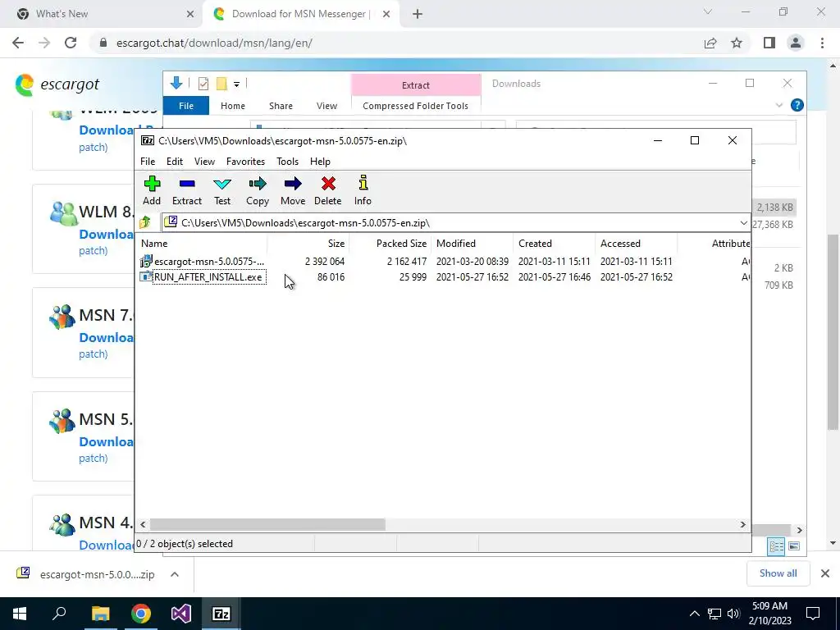Switch Explorer to large icons view

pyautogui.click(x=794, y=546)
